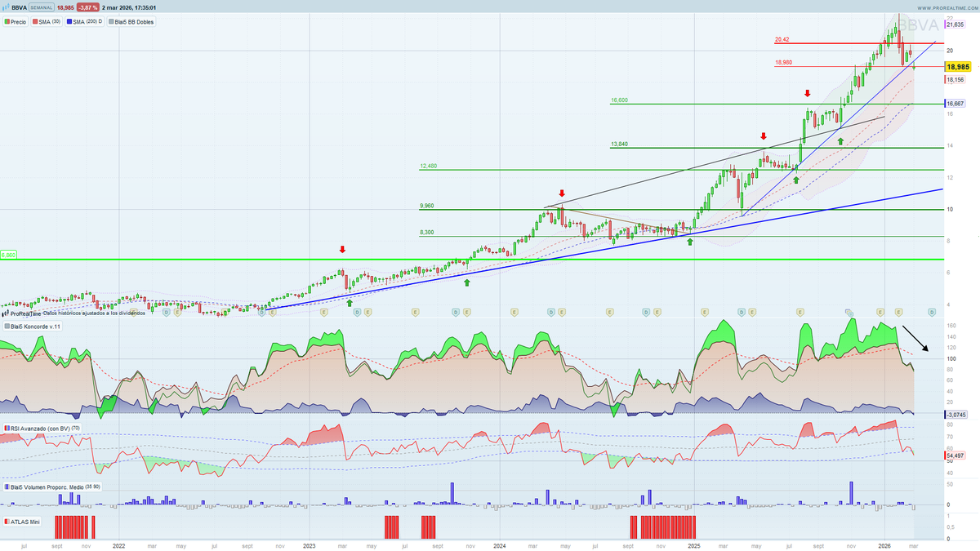Click the yellow 18,985 current price tag

coord(957,67)
